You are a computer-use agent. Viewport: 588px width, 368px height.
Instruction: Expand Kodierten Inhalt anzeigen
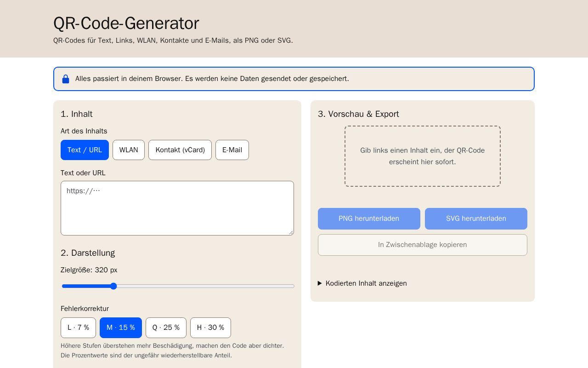pyautogui.click(x=362, y=283)
